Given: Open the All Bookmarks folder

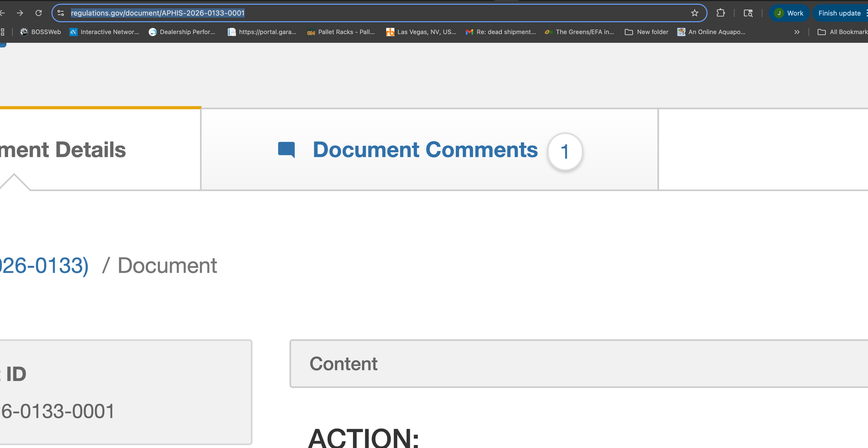Looking at the screenshot, I should pyautogui.click(x=843, y=32).
